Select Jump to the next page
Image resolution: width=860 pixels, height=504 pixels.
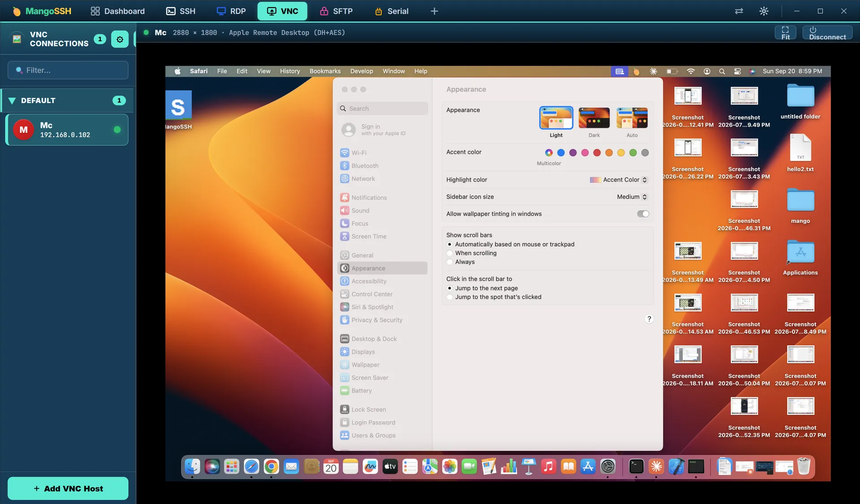point(450,288)
